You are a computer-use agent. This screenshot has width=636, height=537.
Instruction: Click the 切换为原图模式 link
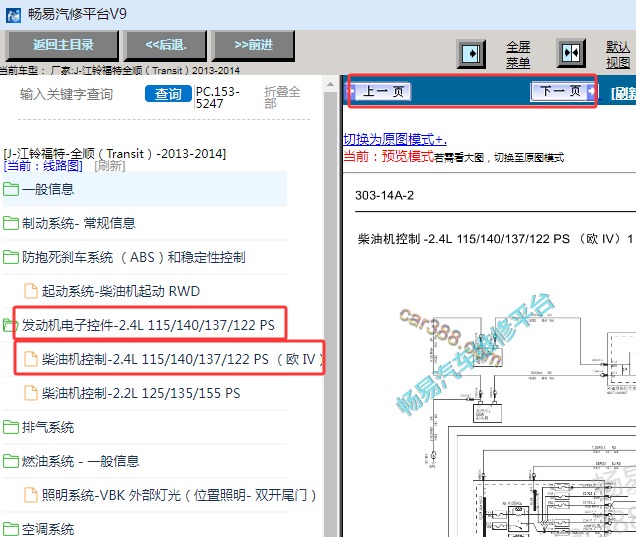[x=395, y=139]
